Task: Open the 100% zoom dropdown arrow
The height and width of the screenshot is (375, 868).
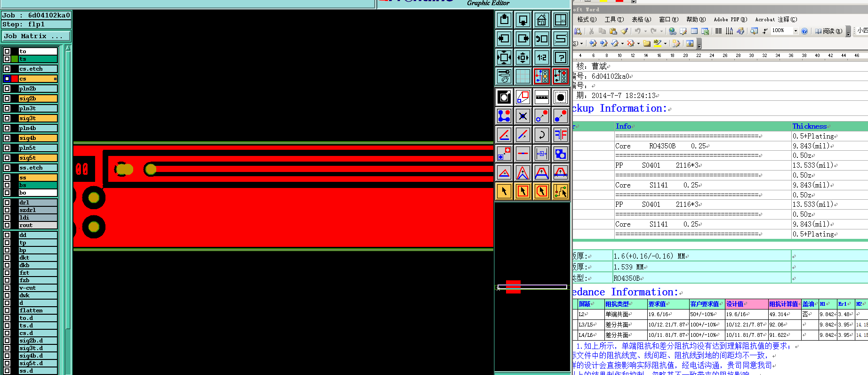Action: point(796,31)
